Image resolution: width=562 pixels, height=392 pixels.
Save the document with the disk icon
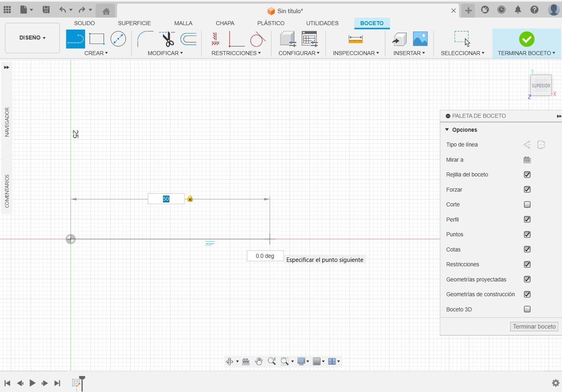tap(46, 10)
